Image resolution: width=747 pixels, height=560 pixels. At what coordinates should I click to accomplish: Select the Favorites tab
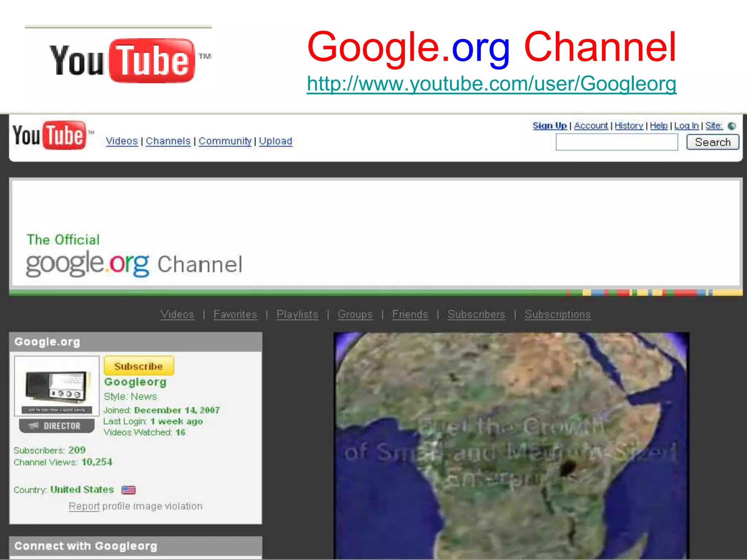tap(235, 314)
